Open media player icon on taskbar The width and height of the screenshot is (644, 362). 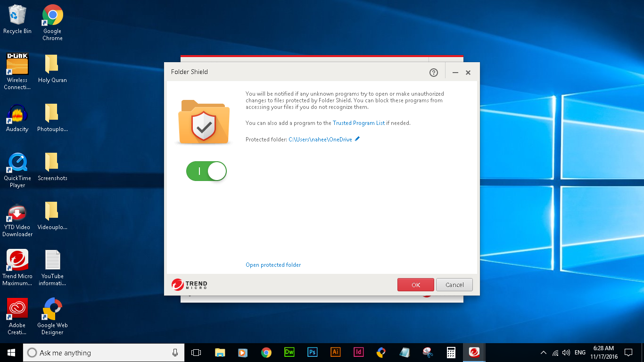pos(243,353)
